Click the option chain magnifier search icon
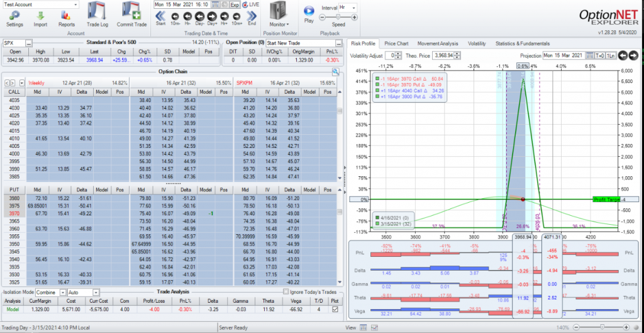This screenshot has width=644, height=333. tap(336, 72)
